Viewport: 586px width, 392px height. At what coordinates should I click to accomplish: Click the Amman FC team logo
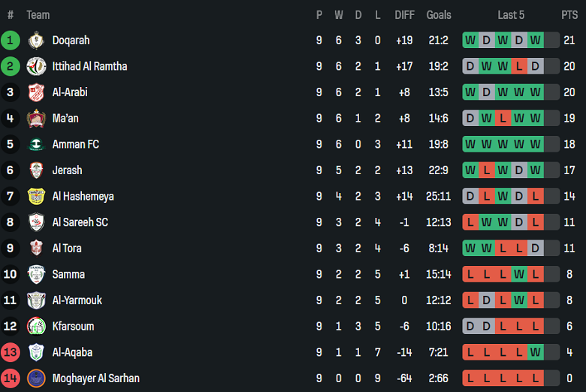[x=36, y=144]
